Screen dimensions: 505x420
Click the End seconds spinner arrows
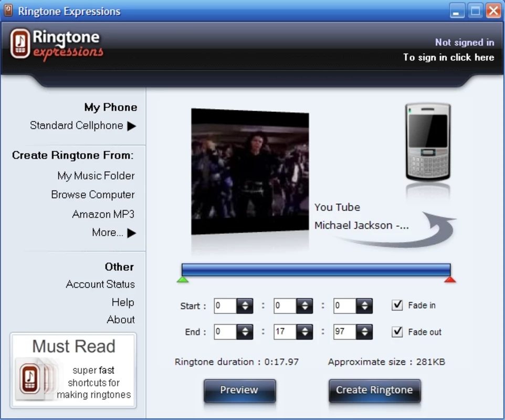point(304,332)
